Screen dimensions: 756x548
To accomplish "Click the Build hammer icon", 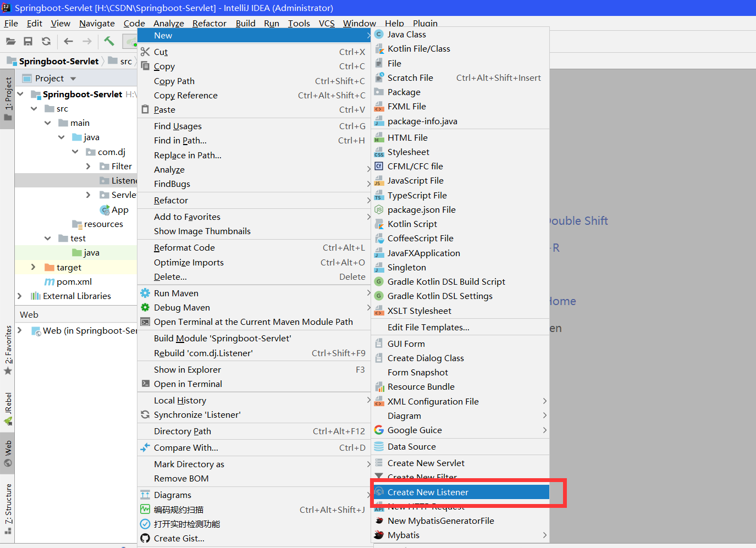I will tap(109, 41).
